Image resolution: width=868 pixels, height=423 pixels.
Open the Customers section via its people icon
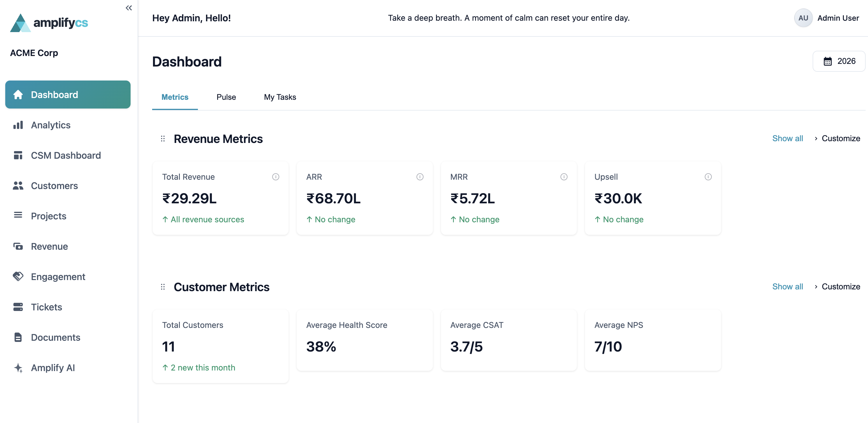18,186
